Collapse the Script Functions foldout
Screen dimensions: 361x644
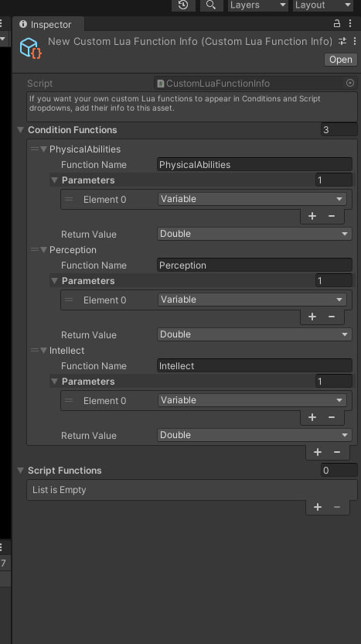pyautogui.click(x=20, y=471)
